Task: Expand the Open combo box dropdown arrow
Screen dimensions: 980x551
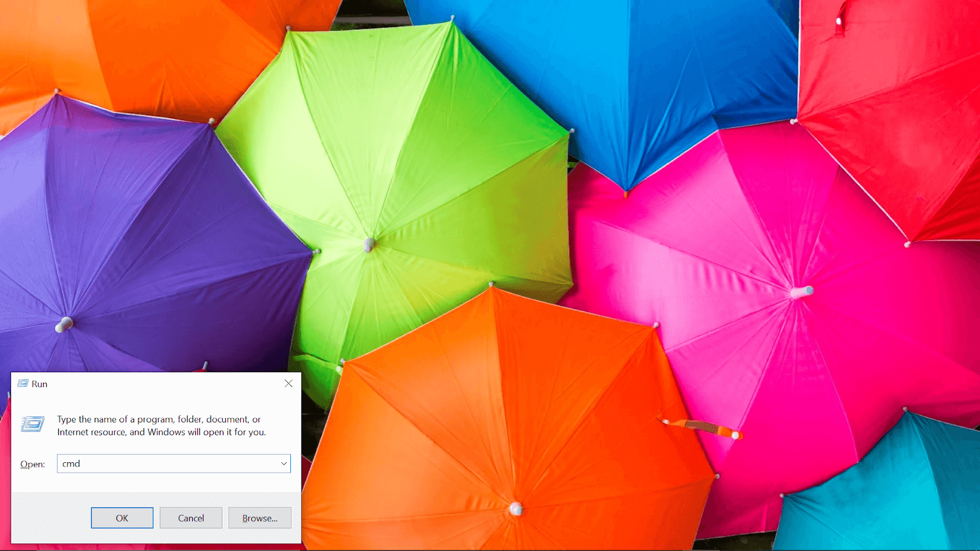Action: tap(284, 464)
